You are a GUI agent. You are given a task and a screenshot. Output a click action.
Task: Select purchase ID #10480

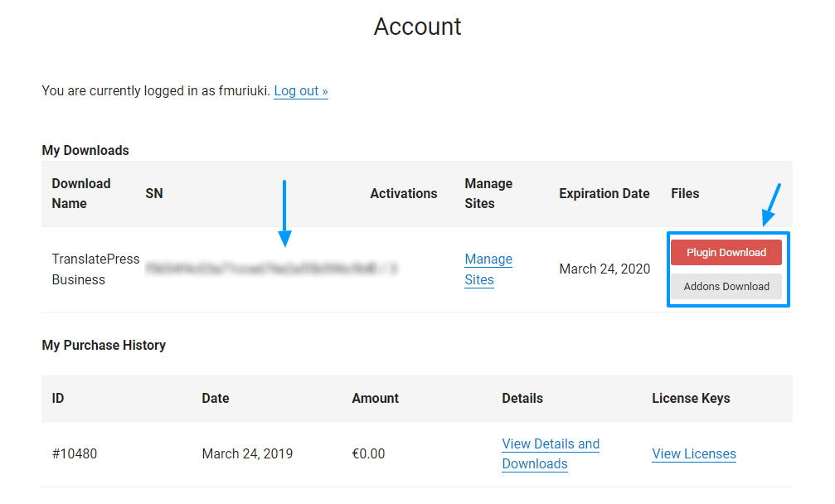[75, 454]
